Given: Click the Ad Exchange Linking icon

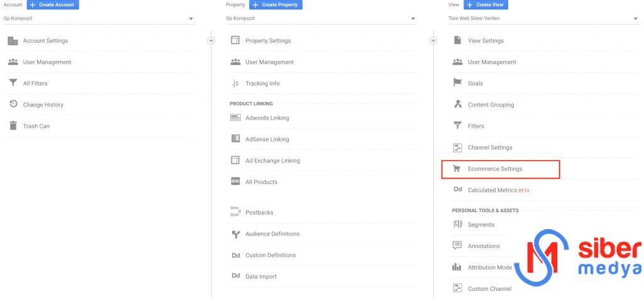Looking at the screenshot, I should 235,161.
